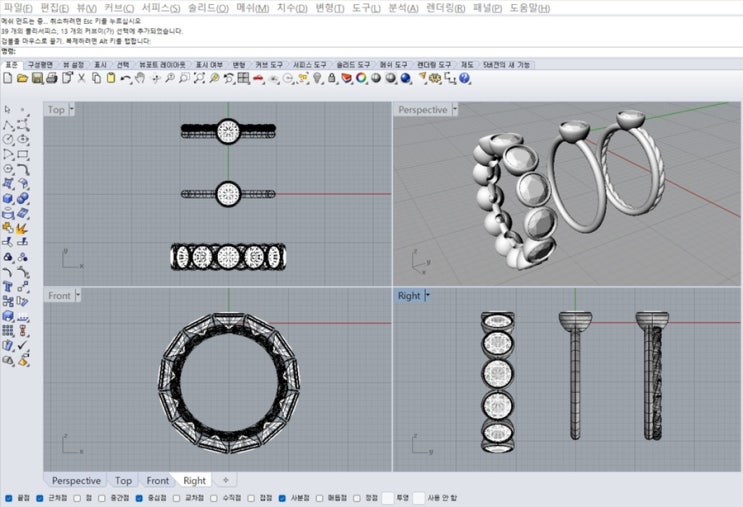
Task: Click the blue Help question mark icon
Action: tap(464, 78)
